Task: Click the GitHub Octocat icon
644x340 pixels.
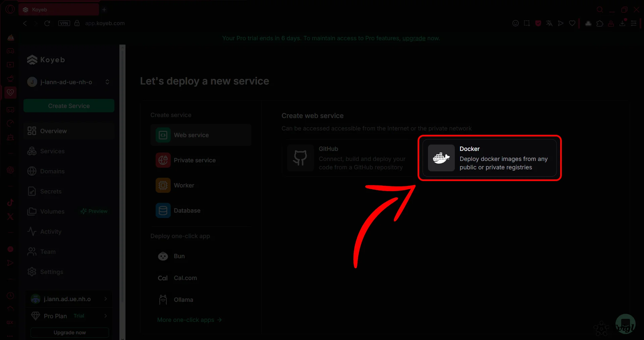Action: [x=300, y=158]
